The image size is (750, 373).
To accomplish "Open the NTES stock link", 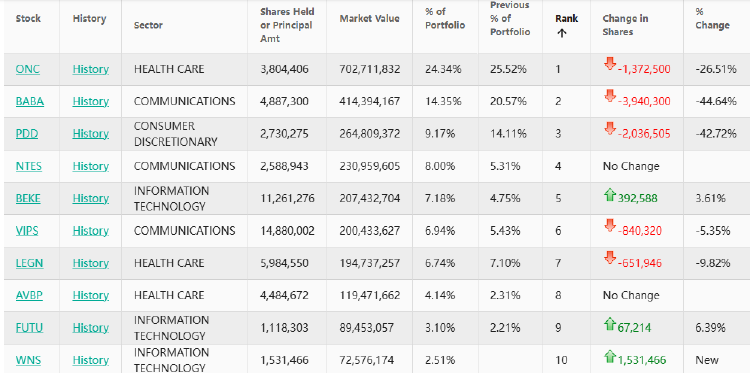I will pyautogui.click(x=29, y=166).
